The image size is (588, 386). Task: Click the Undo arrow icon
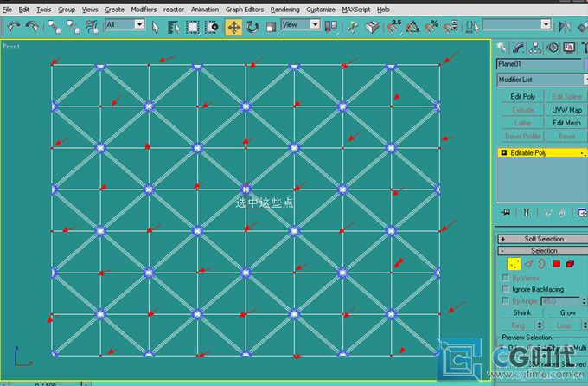[14, 27]
